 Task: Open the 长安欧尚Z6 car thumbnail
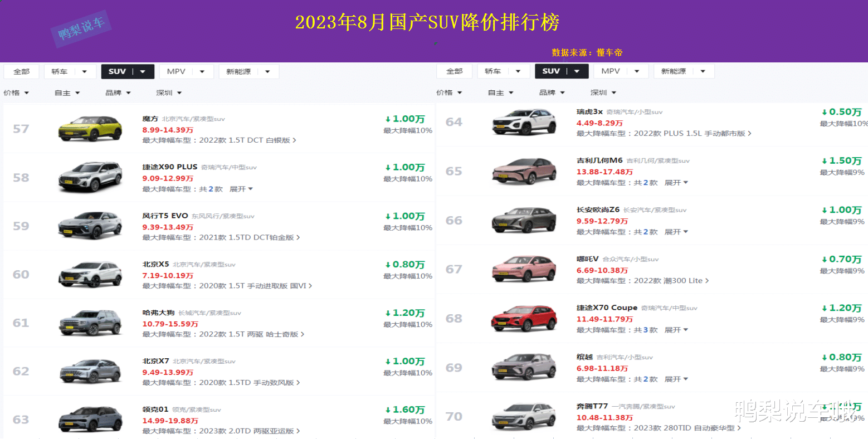524,220
